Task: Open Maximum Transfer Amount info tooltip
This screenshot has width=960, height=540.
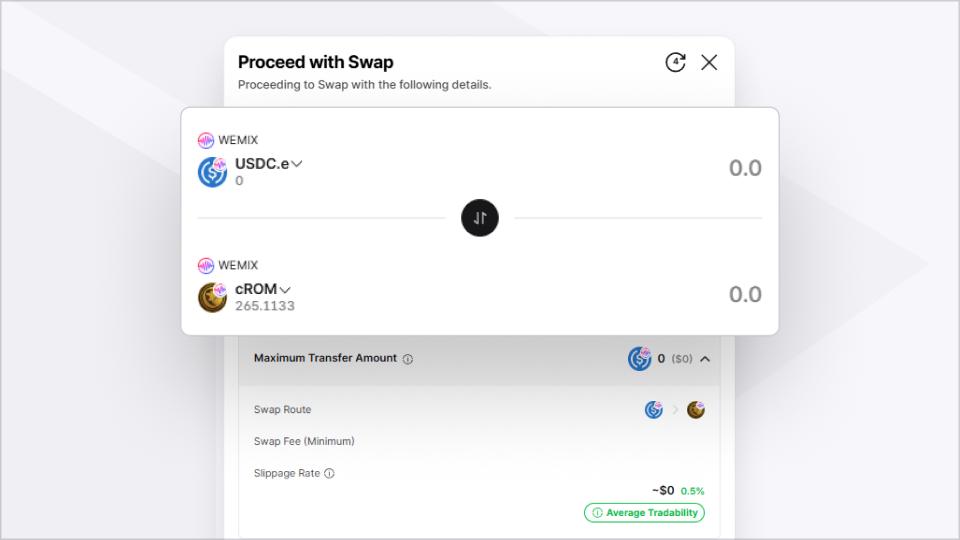Action: [x=408, y=359]
